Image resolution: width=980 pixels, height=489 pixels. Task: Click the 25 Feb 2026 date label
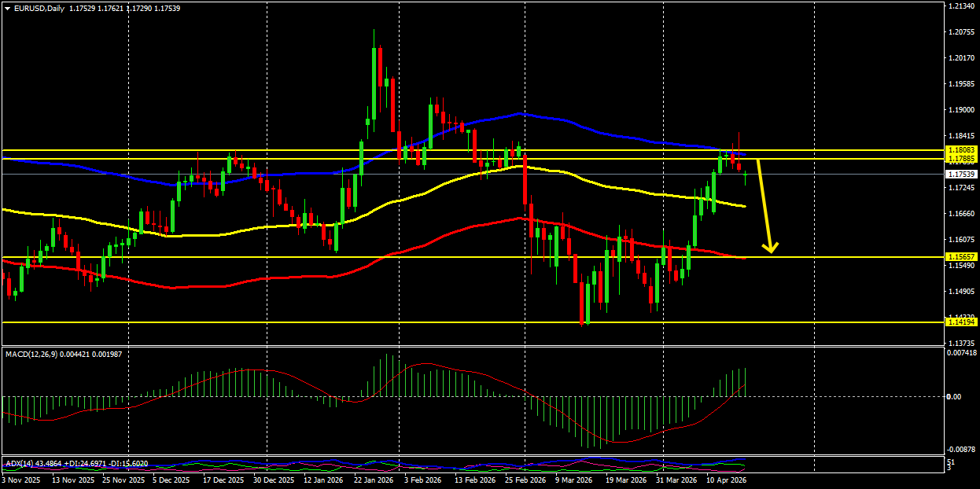pyautogui.click(x=525, y=479)
